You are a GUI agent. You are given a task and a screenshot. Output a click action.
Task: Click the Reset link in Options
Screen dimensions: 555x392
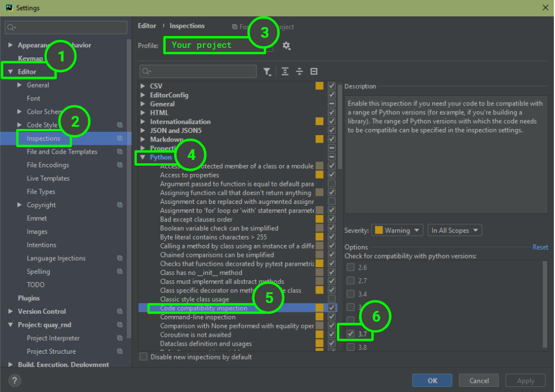pyautogui.click(x=540, y=247)
